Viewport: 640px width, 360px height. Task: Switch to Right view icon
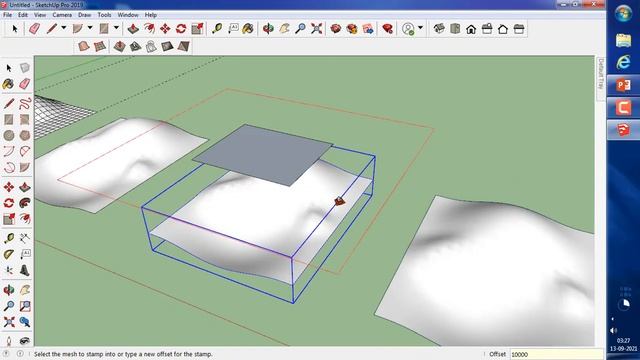pos(487,29)
